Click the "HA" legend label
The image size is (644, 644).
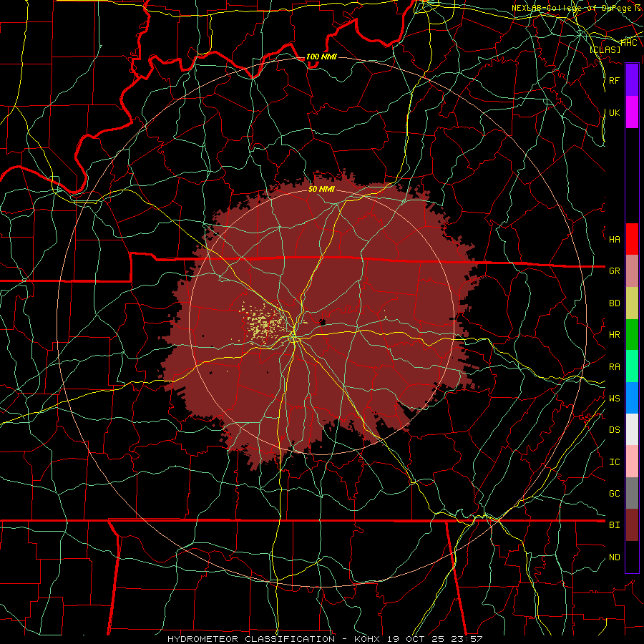click(x=614, y=240)
